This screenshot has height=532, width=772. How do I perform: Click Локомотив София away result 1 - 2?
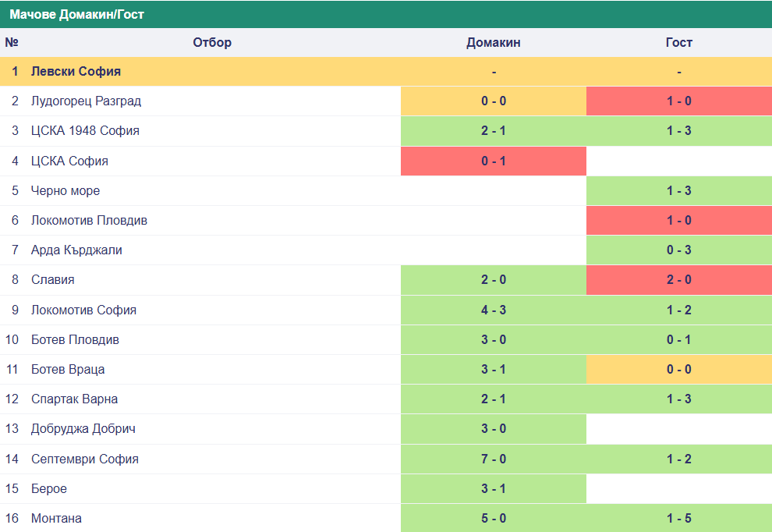tap(679, 310)
